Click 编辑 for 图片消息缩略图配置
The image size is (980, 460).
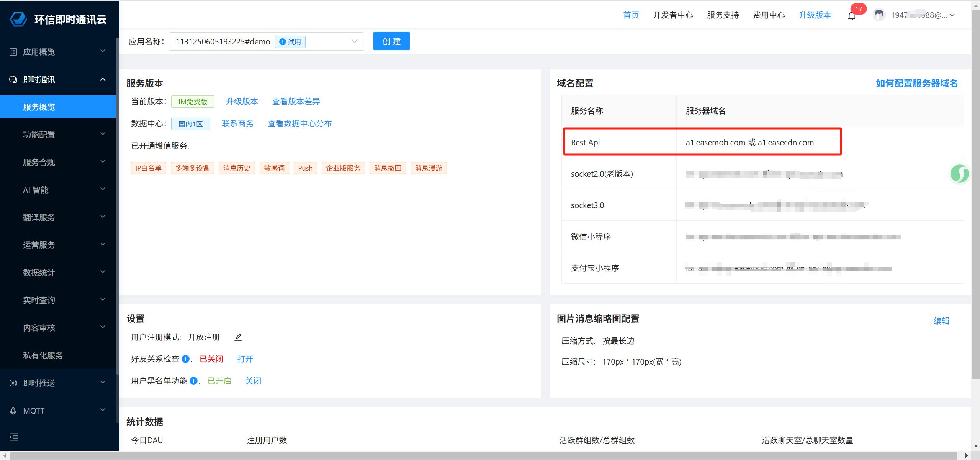(x=941, y=320)
